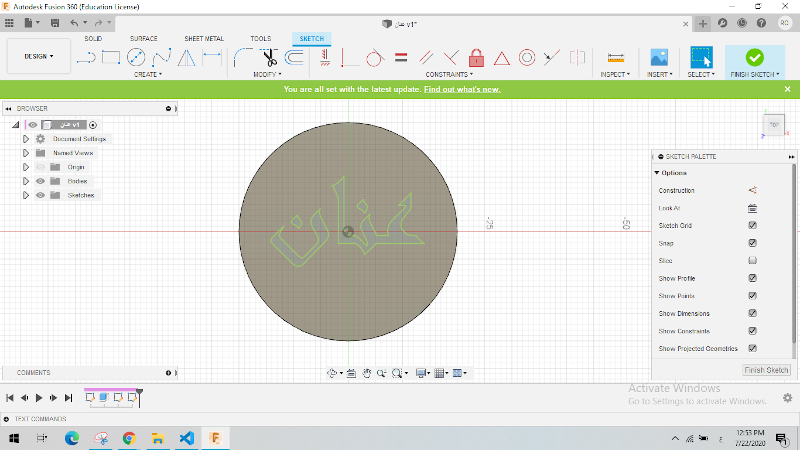The image size is (800, 450).
Task: Show the Origin folder visibility eye
Action: coord(40,167)
